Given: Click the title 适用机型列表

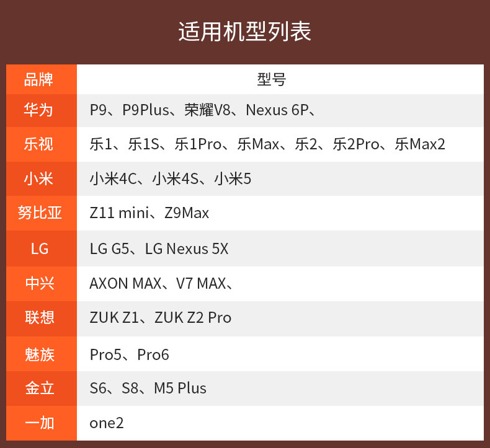Looking at the screenshot, I should point(244,32).
